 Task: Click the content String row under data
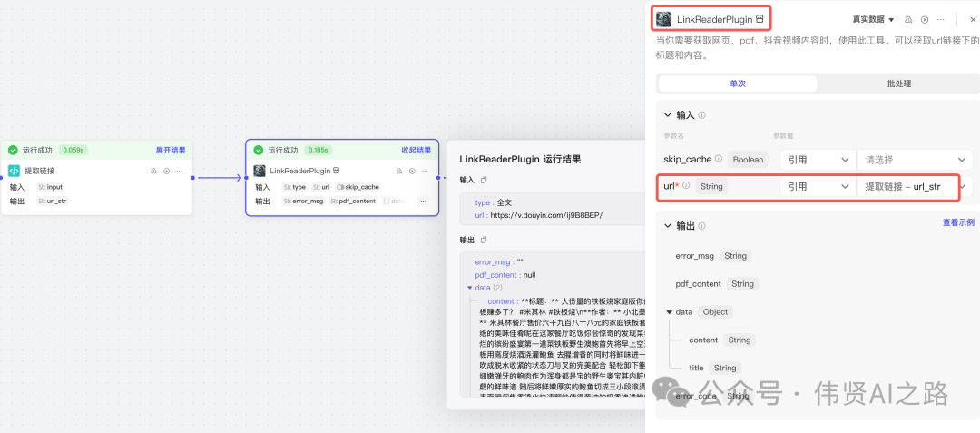click(x=722, y=340)
